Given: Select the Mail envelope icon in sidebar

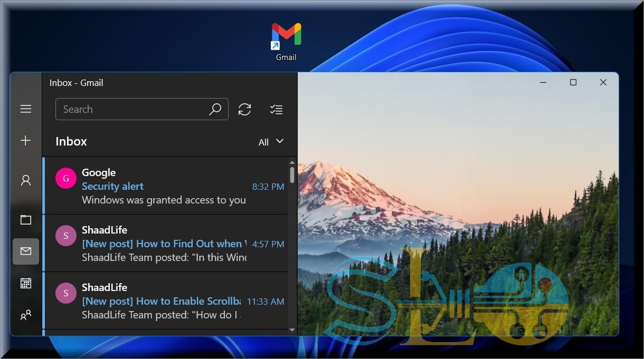Looking at the screenshot, I should pyautogui.click(x=26, y=251).
